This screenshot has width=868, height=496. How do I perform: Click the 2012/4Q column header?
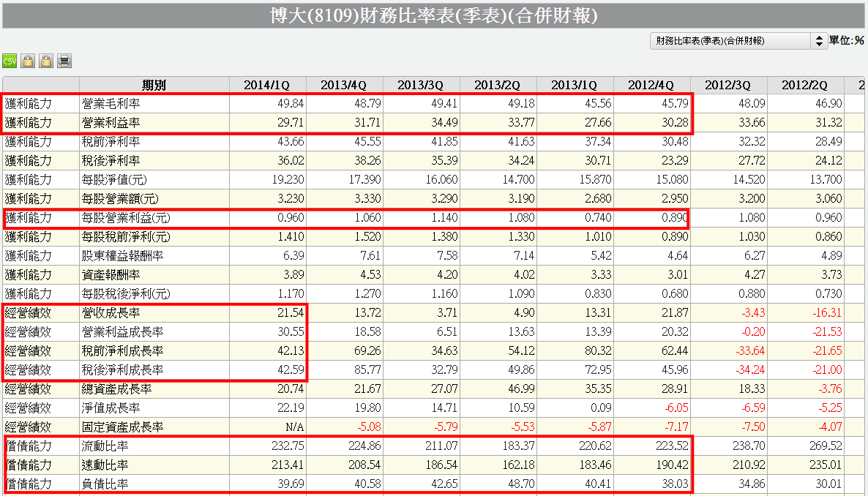pos(651,86)
